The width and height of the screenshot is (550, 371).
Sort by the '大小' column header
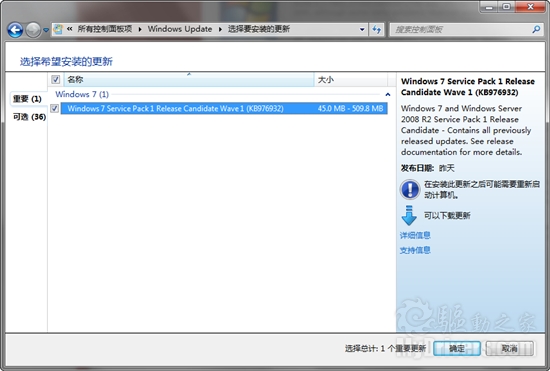pos(351,80)
